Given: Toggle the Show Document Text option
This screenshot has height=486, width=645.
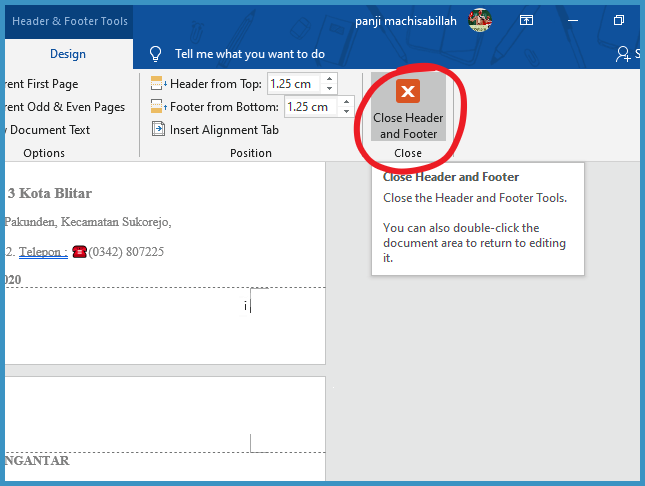Looking at the screenshot, I should [x=47, y=130].
